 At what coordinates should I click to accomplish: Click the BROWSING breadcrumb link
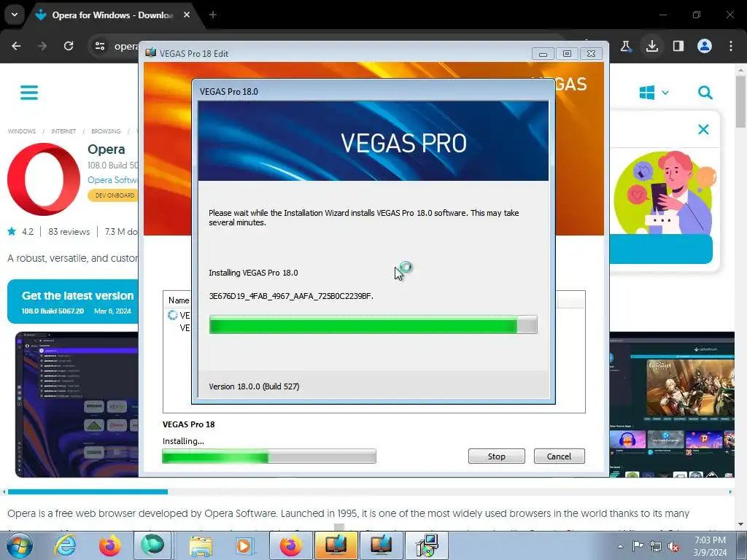tap(106, 131)
